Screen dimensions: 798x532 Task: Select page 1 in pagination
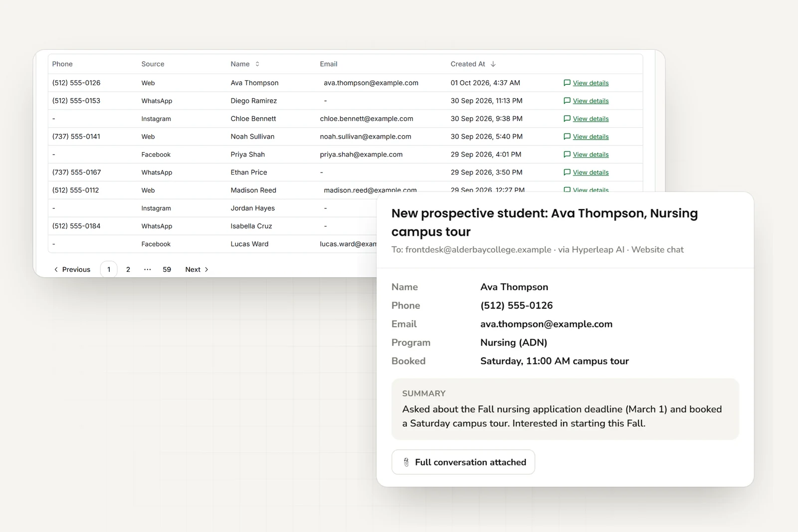(109, 270)
